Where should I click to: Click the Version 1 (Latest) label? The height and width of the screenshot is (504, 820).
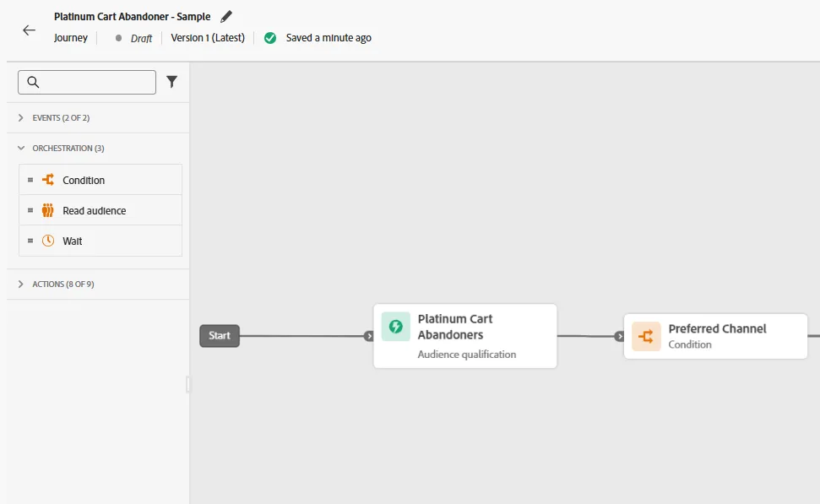[x=208, y=38]
